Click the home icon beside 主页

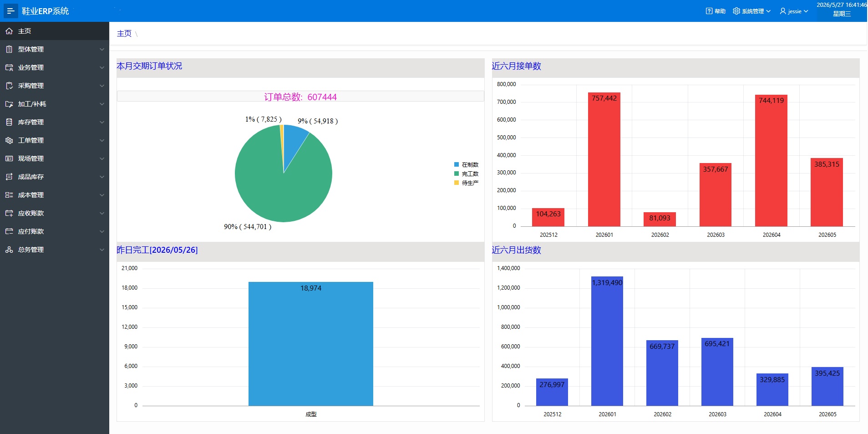(9, 31)
